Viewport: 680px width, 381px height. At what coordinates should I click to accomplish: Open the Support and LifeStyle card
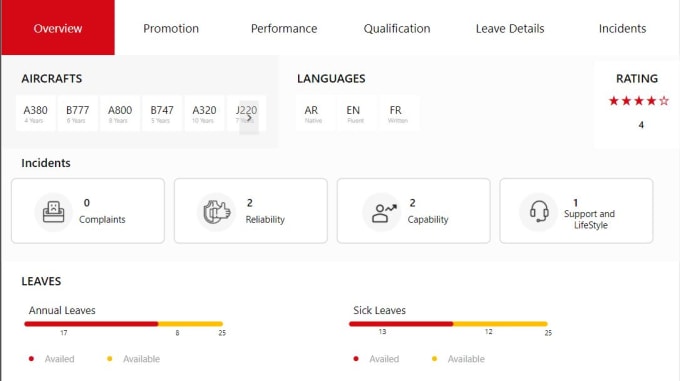coord(576,211)
